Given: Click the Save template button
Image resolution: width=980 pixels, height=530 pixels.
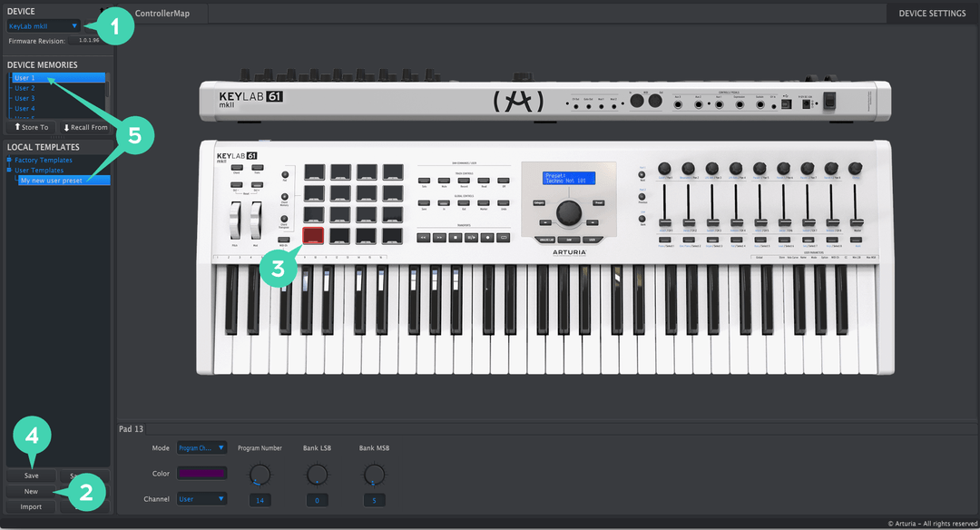Looking at the screenshot, I should 31,476.
